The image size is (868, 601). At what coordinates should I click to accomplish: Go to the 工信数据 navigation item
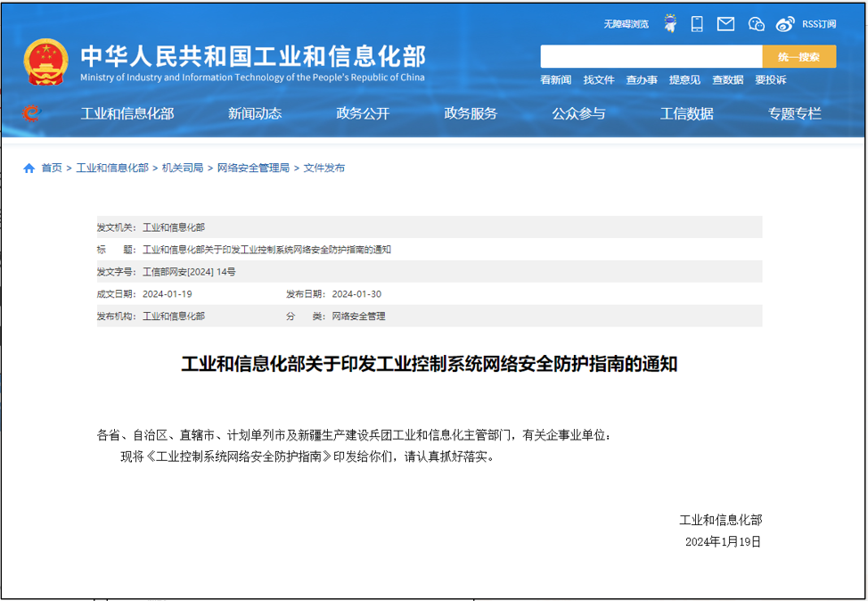[x=686, y=113]
